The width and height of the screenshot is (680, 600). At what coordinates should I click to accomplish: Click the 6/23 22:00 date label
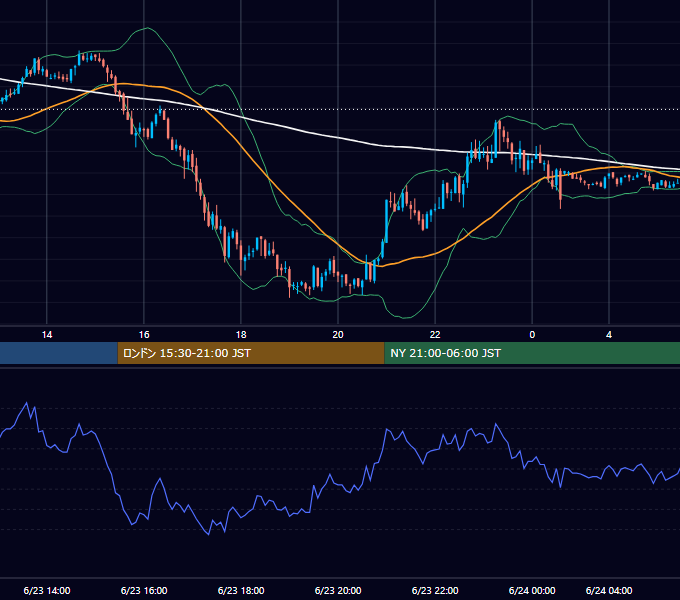click(x=435, y=590)
